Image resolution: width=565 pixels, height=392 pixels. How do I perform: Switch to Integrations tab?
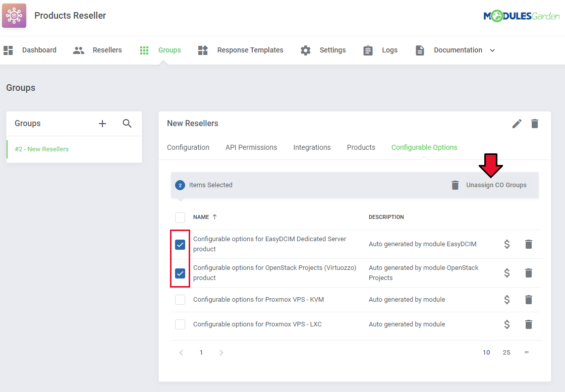[312, 147]
